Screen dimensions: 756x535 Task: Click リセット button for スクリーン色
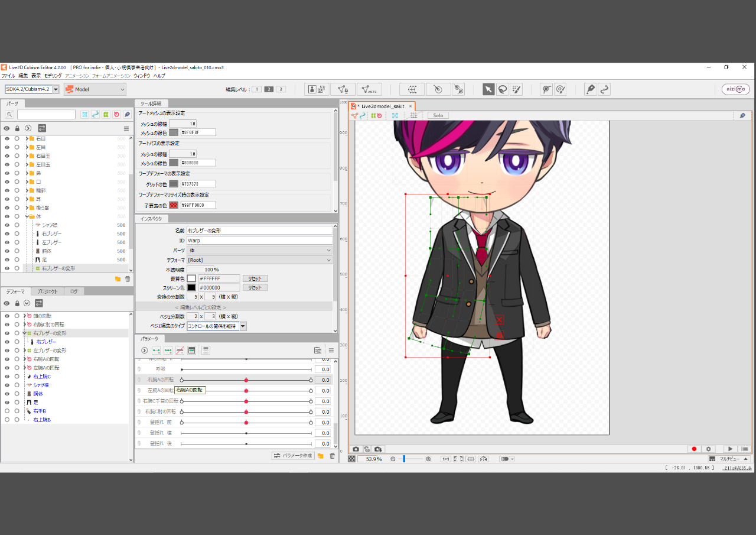pos(255,288)
